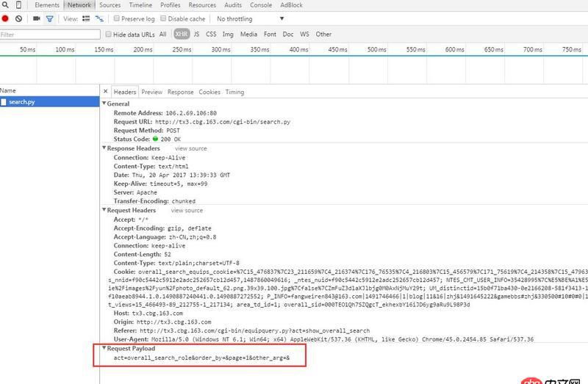
Task: Switch to large request rows view
Action: coord(86,18)
